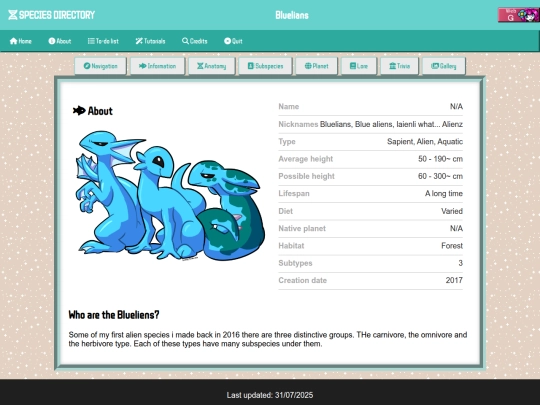The height and width of the screenshot is (405, 540).
Task: Click the building icon on Trivia tab
Action: click(393, 66)
